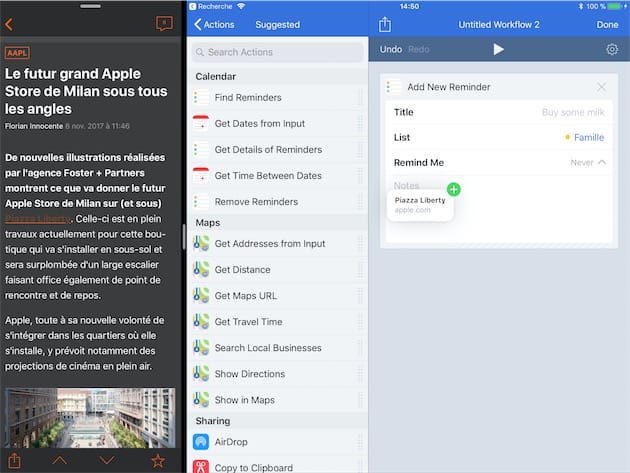The width and height of the screenshot is (630, 473).
Task: Tap the Wi-Fi status icon
Action: coord(241,6)
